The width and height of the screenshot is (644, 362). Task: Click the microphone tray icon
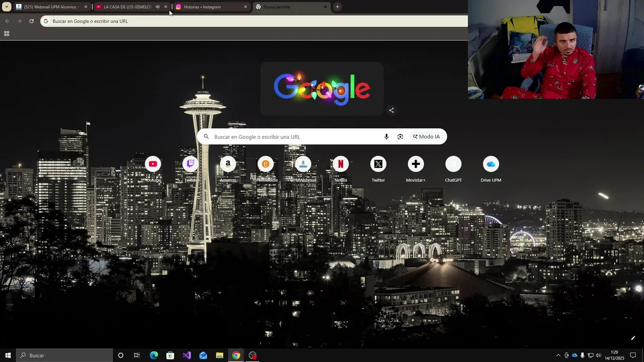coord(583,355)
